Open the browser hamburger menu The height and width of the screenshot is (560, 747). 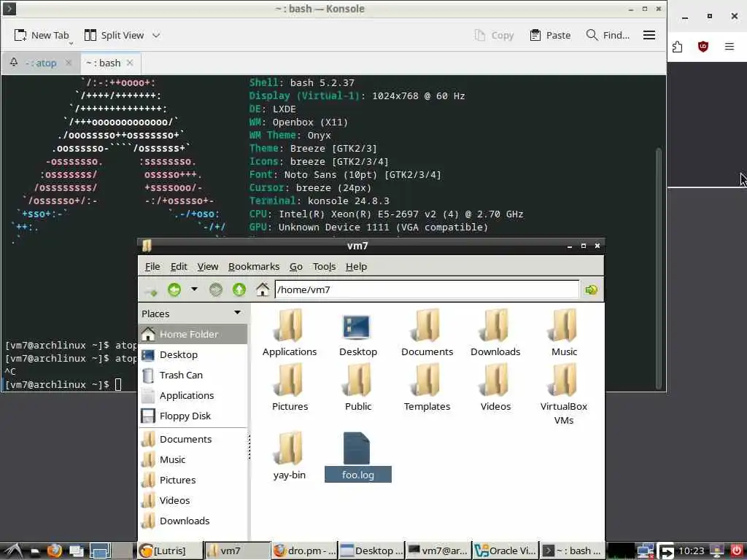tap(729, 46)
